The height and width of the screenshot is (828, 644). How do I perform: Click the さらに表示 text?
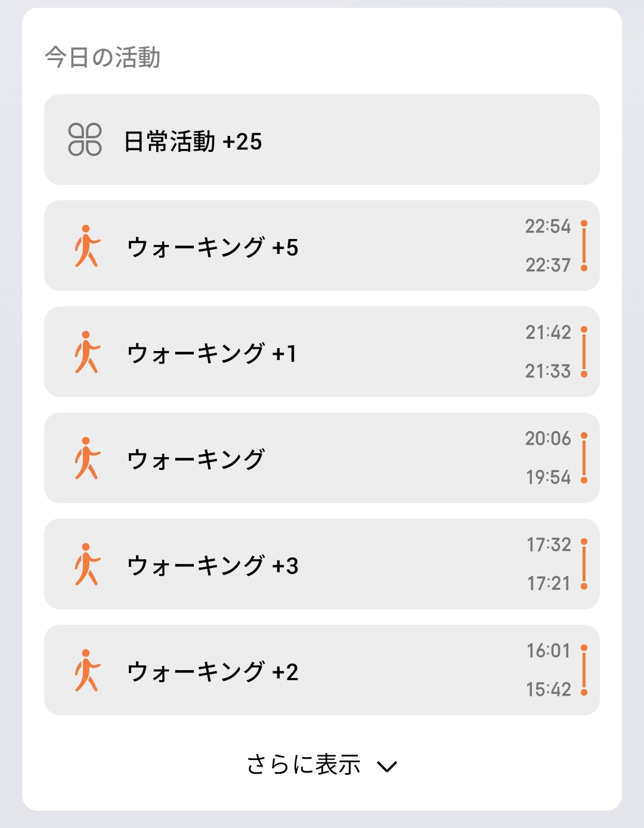coord(304,765)
